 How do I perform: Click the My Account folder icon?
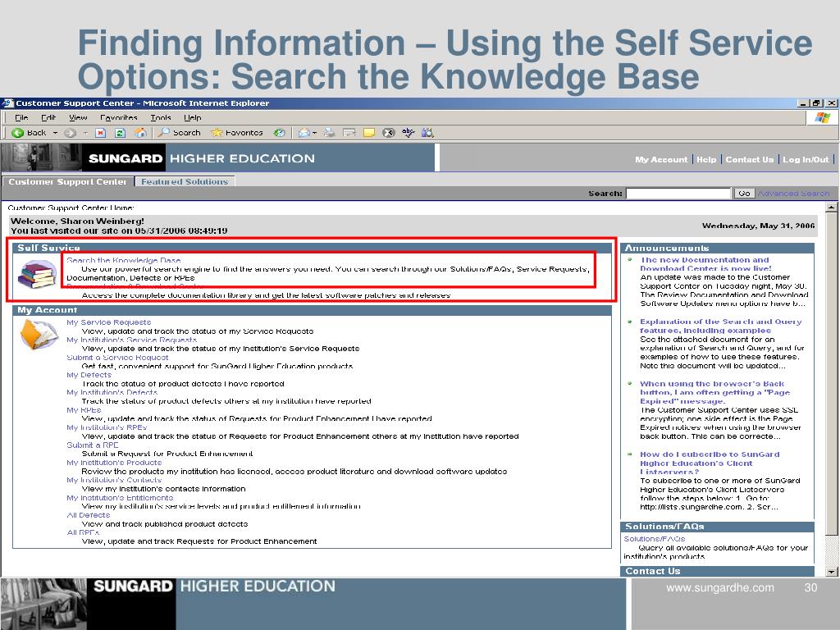(39, 335)
